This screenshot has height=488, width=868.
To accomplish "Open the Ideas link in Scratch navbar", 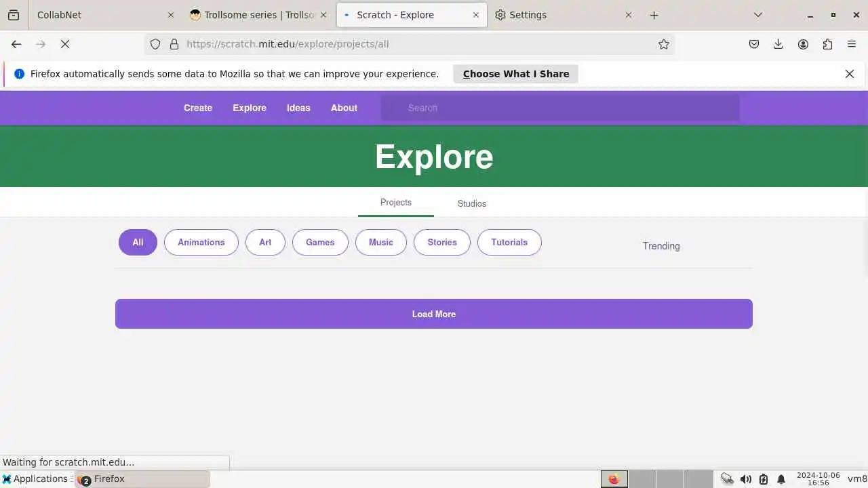I will tap(298, 108).
